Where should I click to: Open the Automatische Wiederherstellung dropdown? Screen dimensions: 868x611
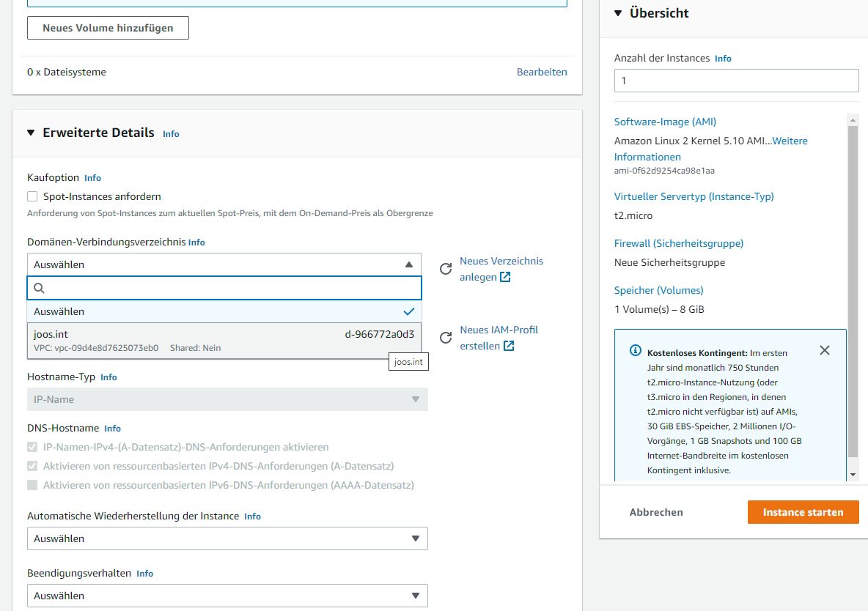coord(227,538)
